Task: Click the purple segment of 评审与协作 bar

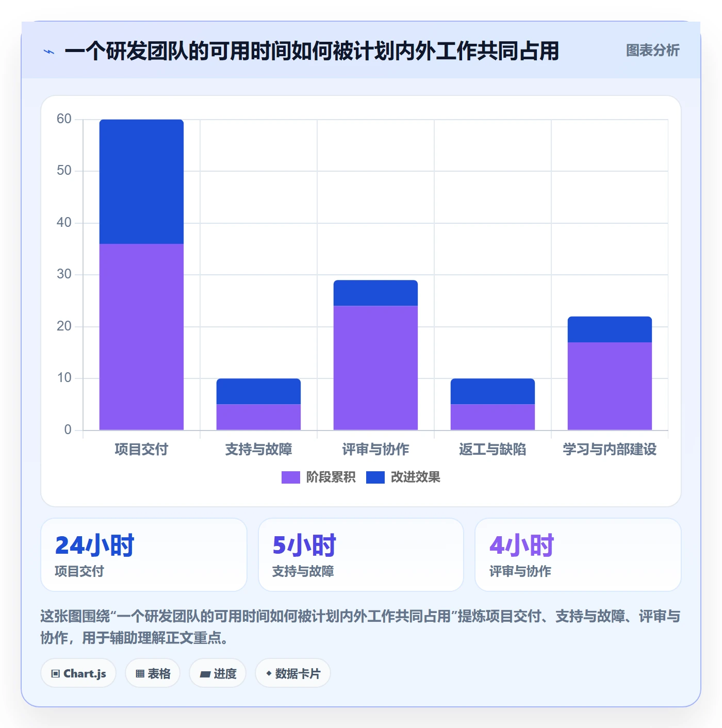Action: (375, 368)
